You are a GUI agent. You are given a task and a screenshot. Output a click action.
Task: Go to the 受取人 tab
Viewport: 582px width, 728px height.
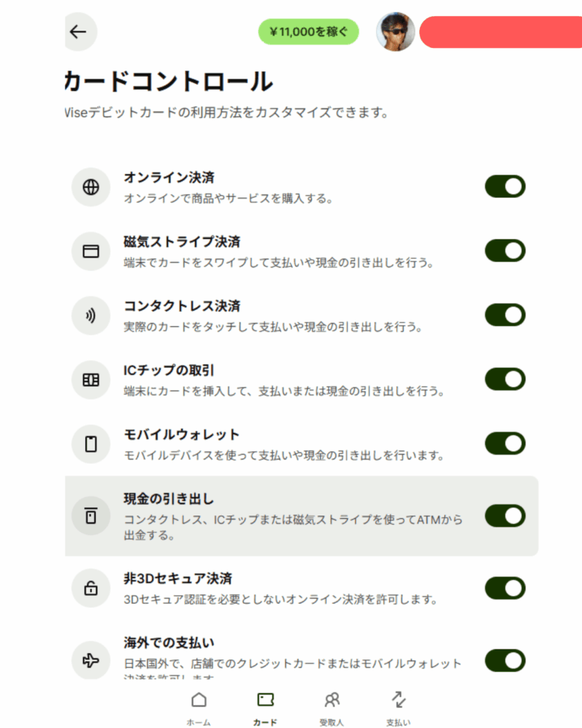point(332,707)
